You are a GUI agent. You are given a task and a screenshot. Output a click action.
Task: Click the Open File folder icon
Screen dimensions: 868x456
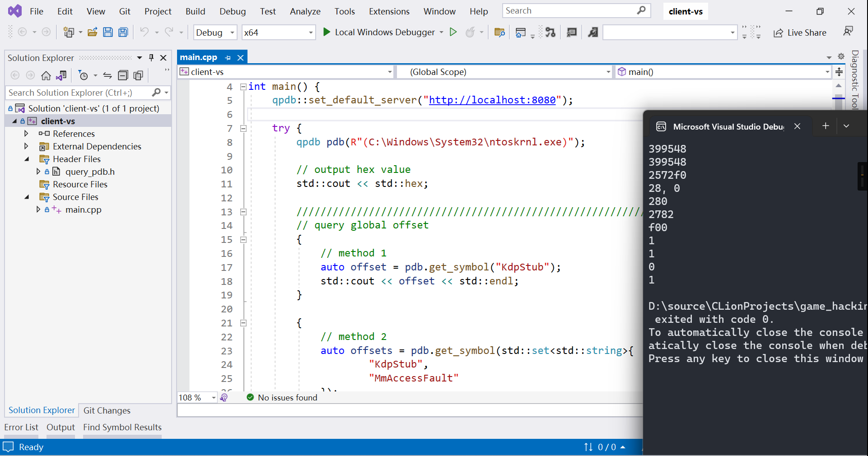click(x=93, y=32)
